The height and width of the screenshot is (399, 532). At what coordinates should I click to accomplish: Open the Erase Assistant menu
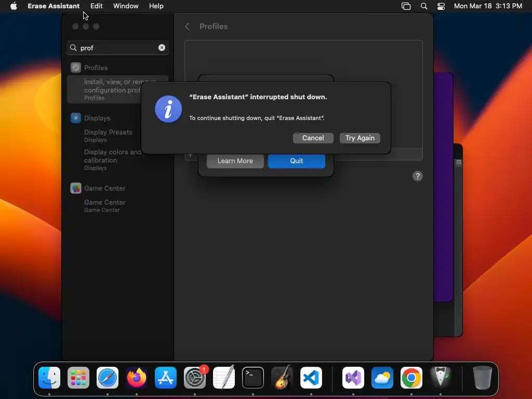[x=54, y=6]
